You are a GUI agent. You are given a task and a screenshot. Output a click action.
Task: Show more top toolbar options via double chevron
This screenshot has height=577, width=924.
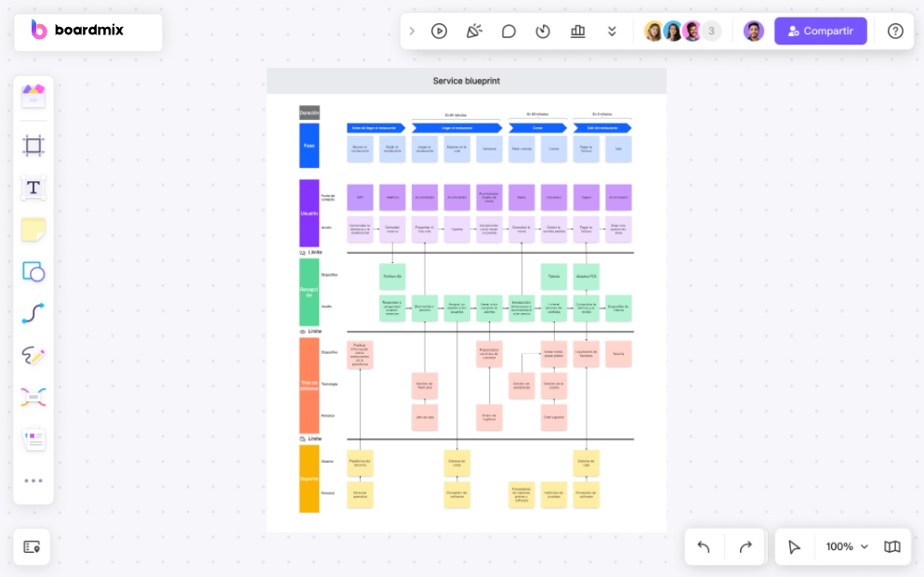(x=612, y=32)
